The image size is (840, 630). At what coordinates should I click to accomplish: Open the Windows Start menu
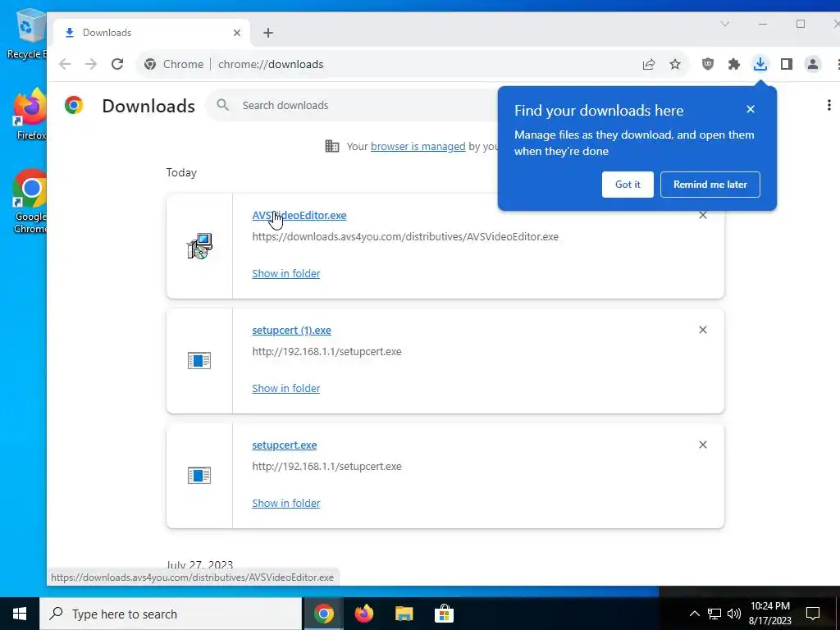(20, 614)
